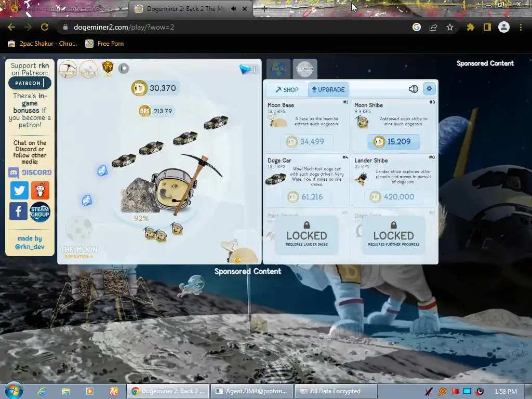
Task: Switch to Agent.DMR@proton taskbar window
Action: tap(252, 391)
